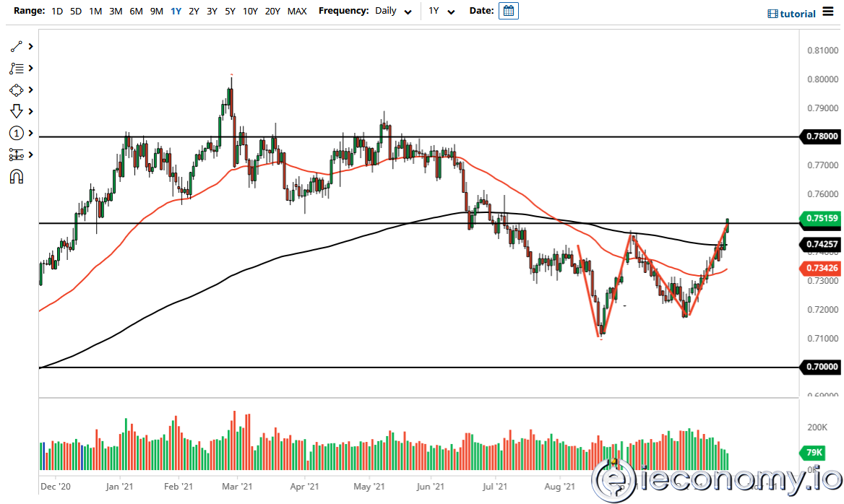Select the trend line drawing tool
Viewport: 844px width, 504px height.
click(17, 46)
